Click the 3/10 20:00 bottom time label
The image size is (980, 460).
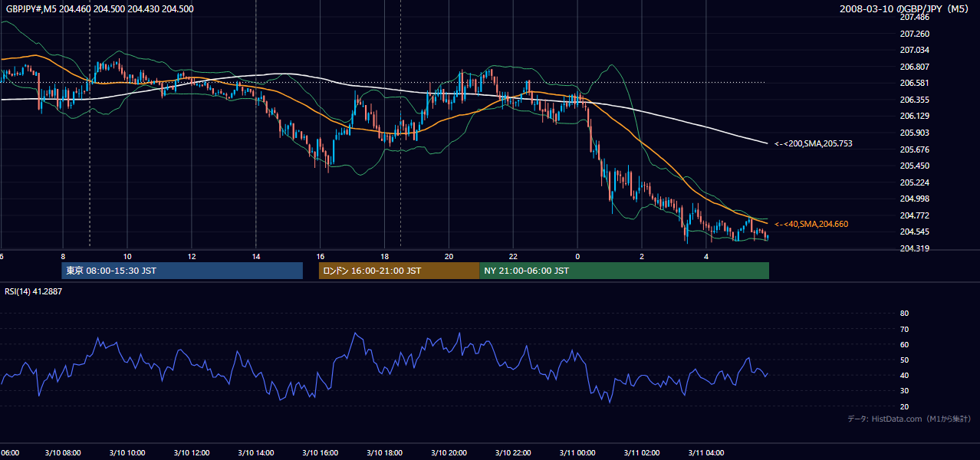449,452
